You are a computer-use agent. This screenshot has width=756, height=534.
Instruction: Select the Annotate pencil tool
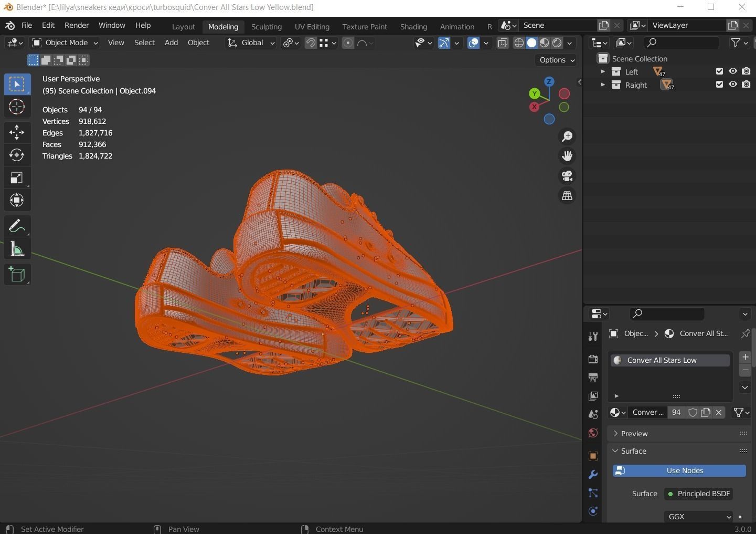(17, 226)
